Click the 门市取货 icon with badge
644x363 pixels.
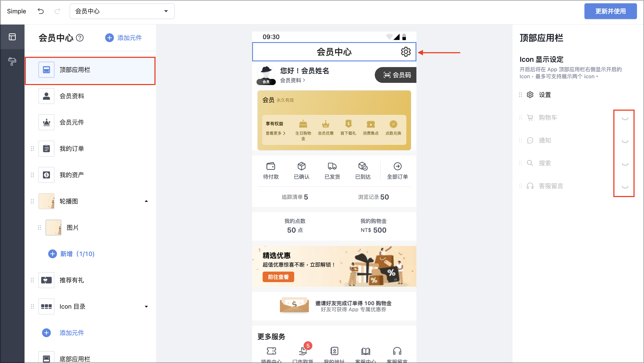[303, 351]
